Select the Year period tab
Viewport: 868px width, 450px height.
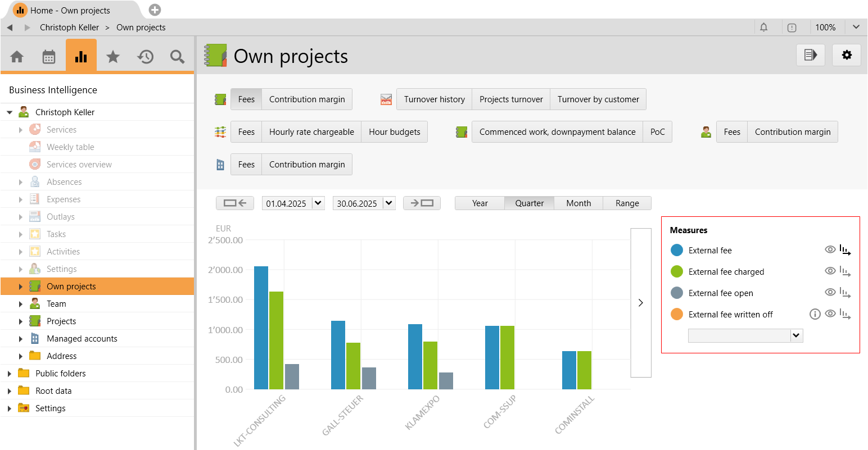click(480, 203)
